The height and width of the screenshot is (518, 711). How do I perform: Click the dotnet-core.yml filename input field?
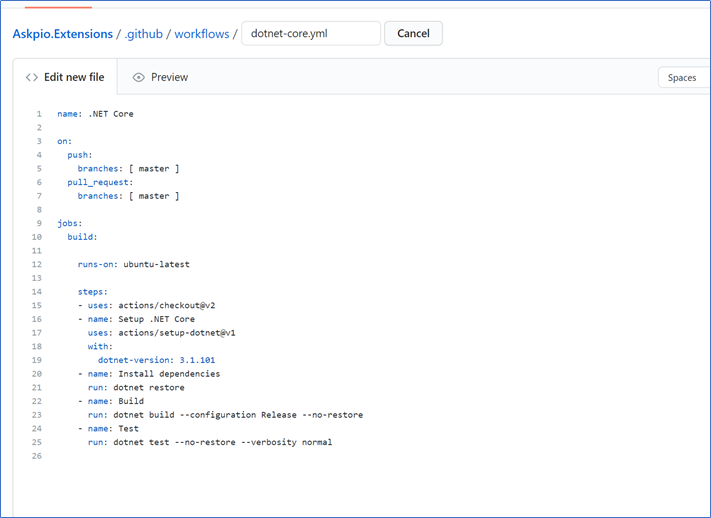coord(311,34)
